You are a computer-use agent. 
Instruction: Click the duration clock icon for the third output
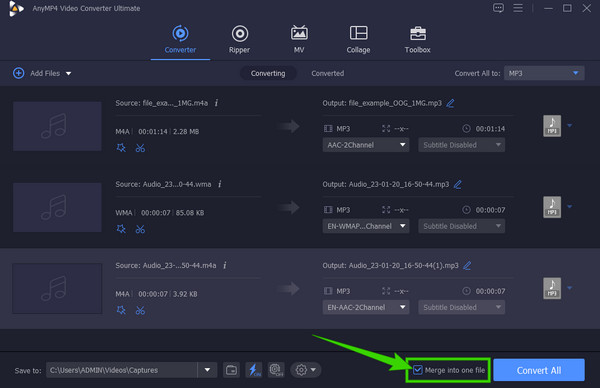[x=466, y=291]
